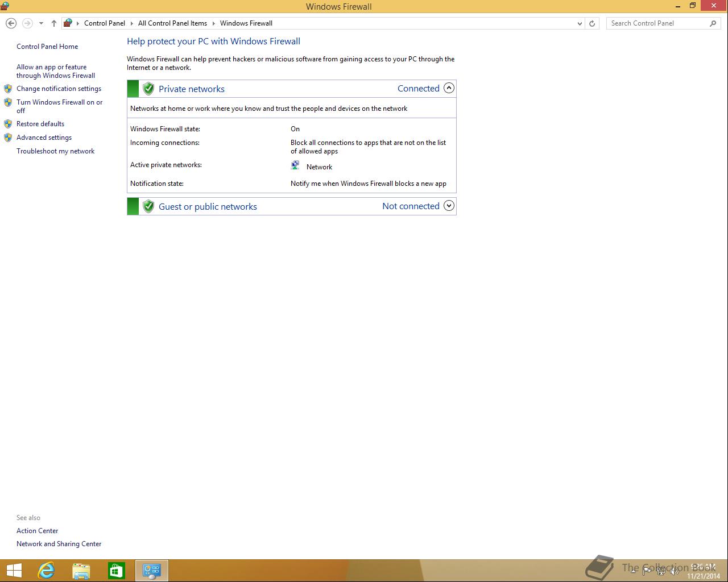The height and width of the screenshot is (582, 728).
Task: Open Control Panel Home
Action: point(47,47)
